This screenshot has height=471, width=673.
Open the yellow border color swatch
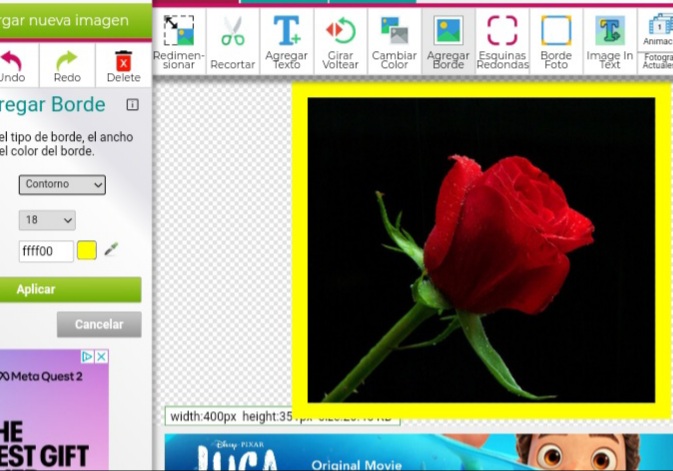coord(87,251)
